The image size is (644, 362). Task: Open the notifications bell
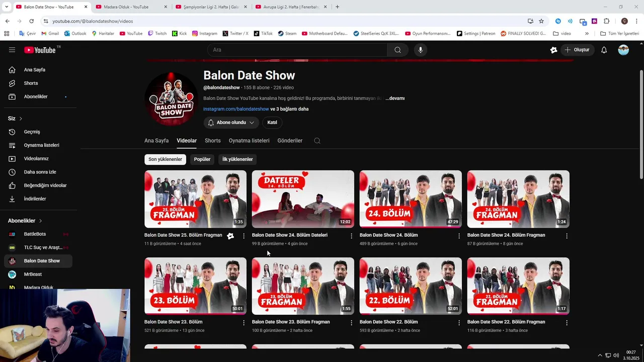(x=604, y=50)
